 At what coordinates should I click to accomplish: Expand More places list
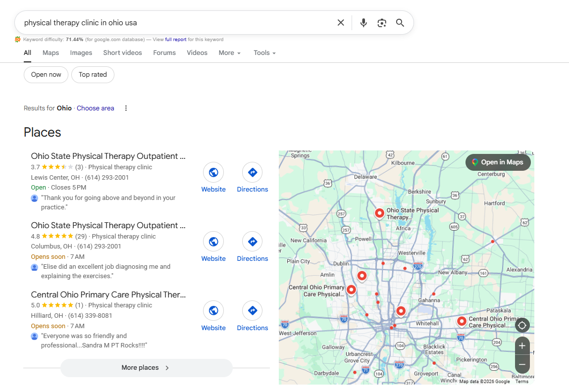pos(146,368)
